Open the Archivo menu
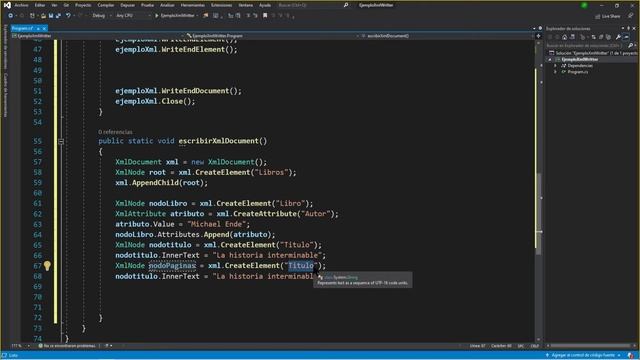 (21, 5)
